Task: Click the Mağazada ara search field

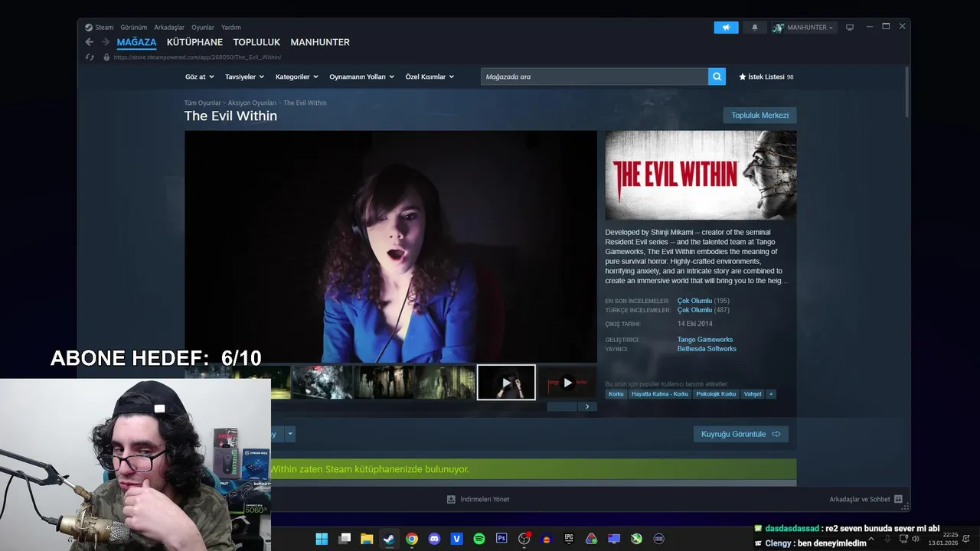Action: coord(594,77)
